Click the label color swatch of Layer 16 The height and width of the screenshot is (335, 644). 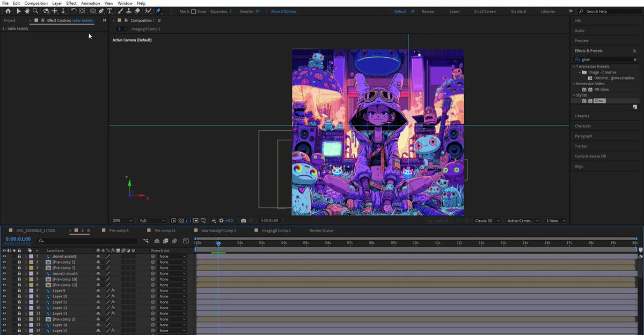click(31, 325)
